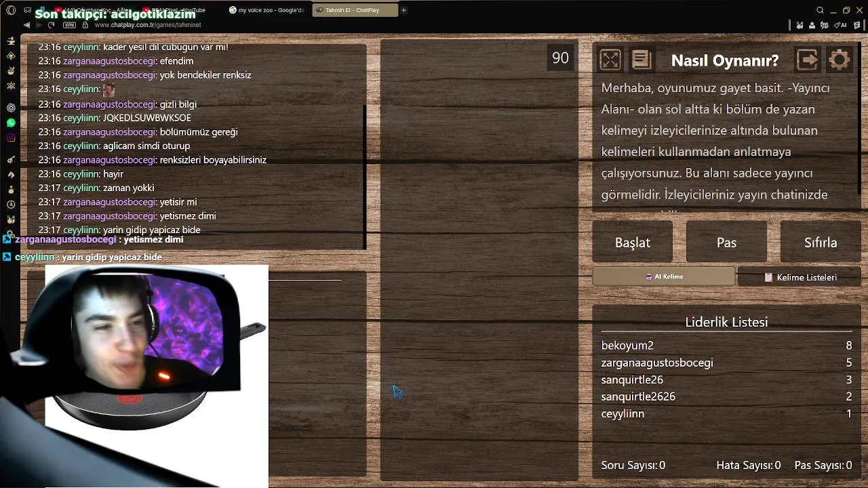Viewport: 868px width, 488px height.
Task: Click the history clock icon in sidebar
Action: [x=11, y=204]
